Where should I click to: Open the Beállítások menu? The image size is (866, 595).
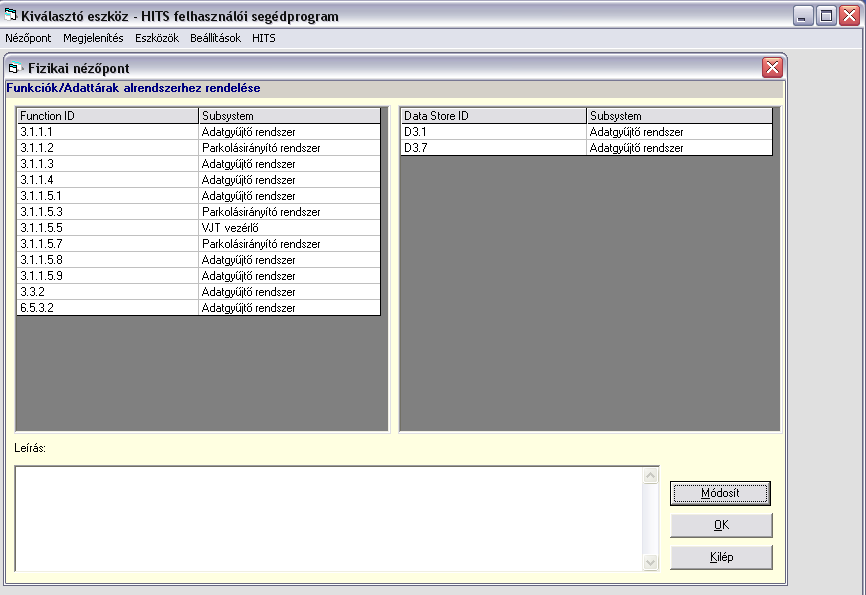click(215, 38)
